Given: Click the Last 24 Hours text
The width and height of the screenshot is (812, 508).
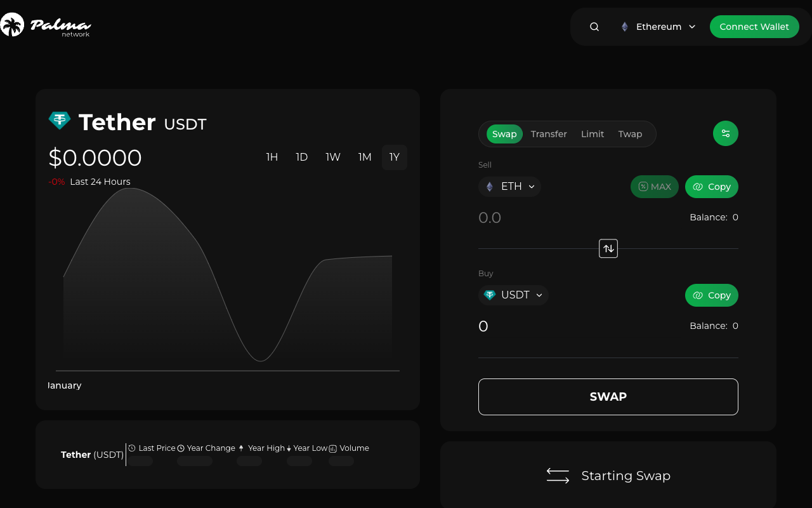Looking at the screenshot, I should (100, 182).
